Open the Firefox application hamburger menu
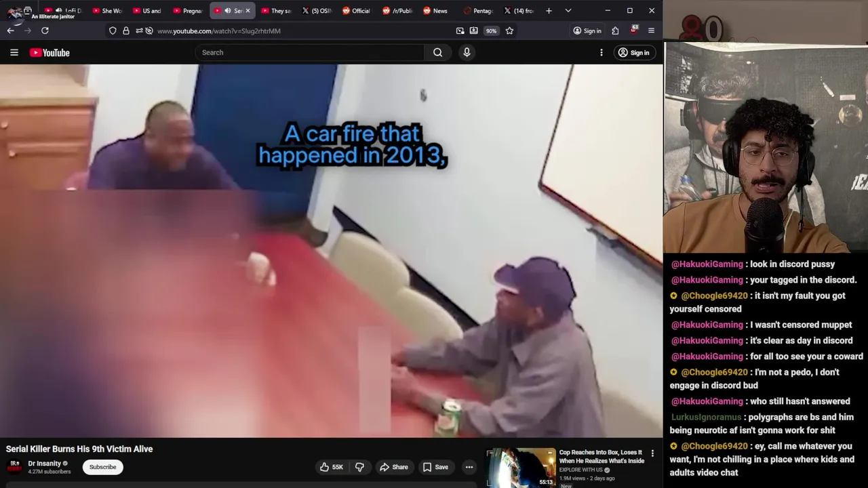 (x=651, y=30)
